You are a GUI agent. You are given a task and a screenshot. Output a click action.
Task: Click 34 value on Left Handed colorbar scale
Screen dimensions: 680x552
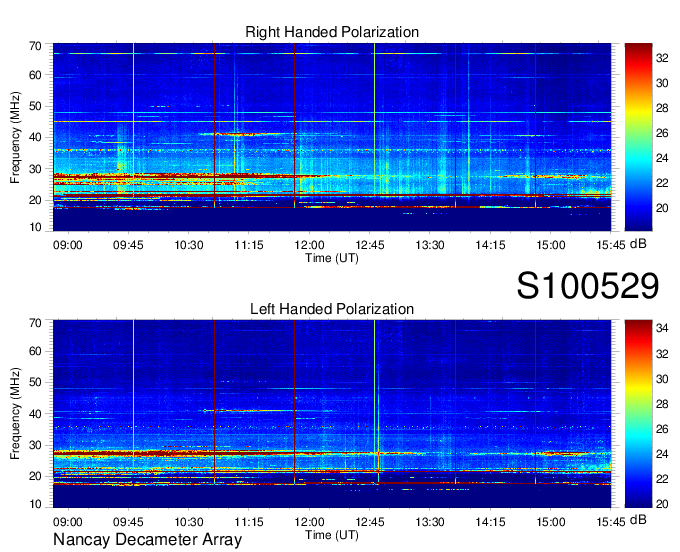[662, 328]
